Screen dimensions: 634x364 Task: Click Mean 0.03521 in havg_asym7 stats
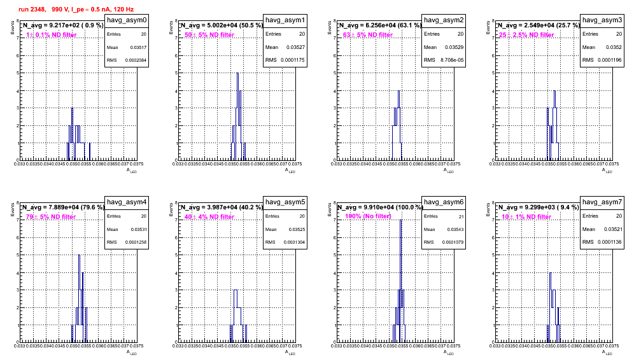(602, 229)
